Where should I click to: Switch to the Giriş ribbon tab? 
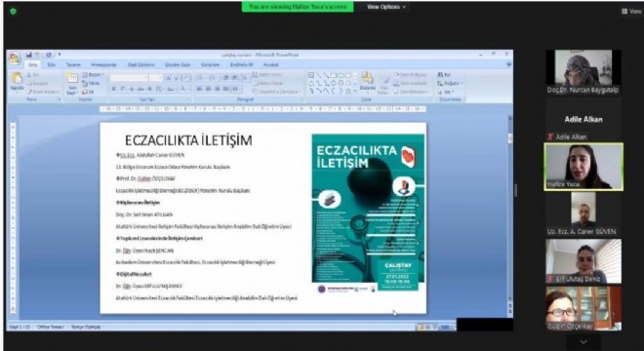[32, 65]
